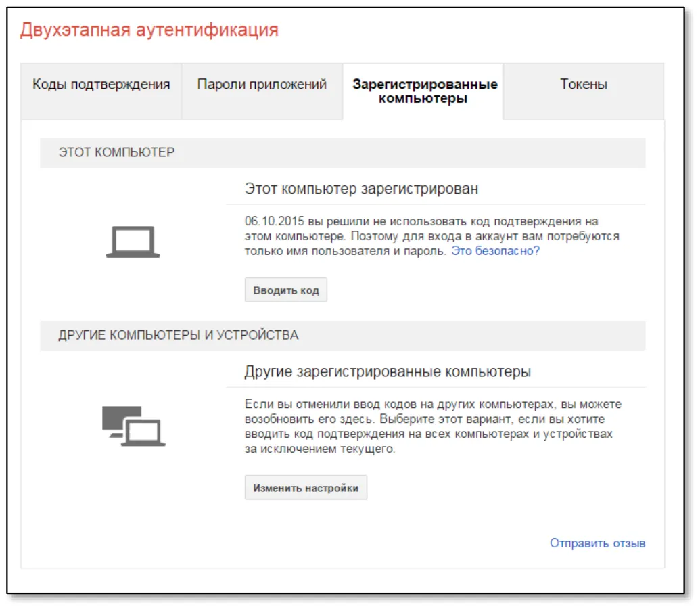Click the Другие зарегистрированные компьютеры heading
The height and width of the screenshot is (609, 700).
pyautogui.click(x=388, y=371)
